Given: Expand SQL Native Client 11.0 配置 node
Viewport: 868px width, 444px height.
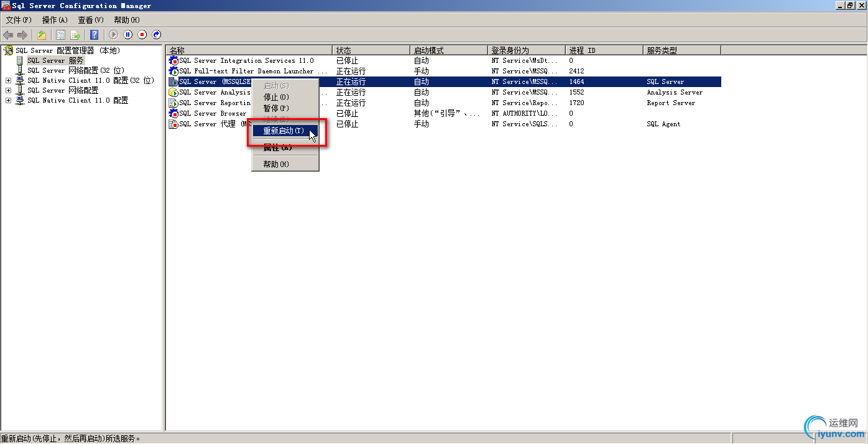Looking at the screenshot, I should 8,100.
